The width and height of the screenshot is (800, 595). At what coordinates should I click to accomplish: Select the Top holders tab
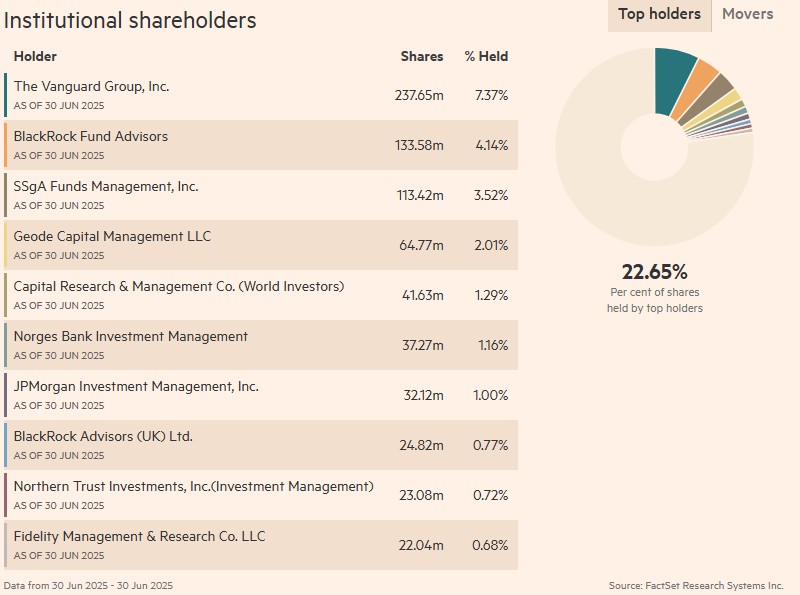click(x=659, y=14)
